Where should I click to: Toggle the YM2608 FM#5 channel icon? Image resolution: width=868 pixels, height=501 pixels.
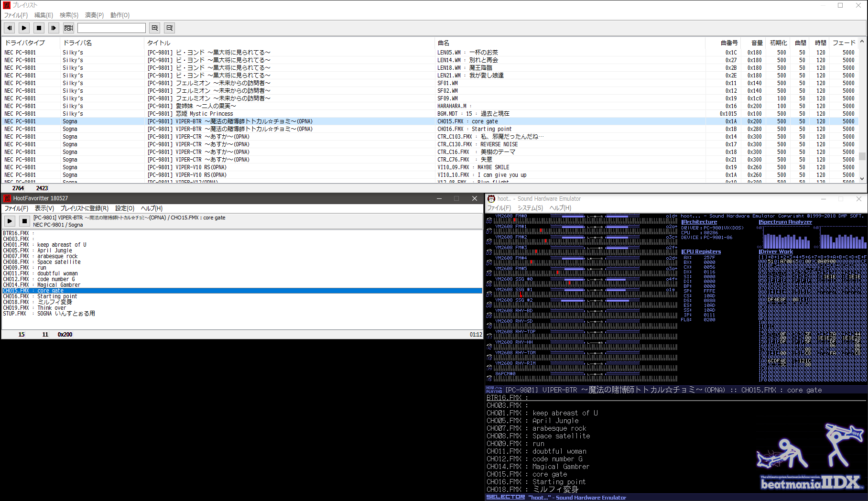[489, 273]
